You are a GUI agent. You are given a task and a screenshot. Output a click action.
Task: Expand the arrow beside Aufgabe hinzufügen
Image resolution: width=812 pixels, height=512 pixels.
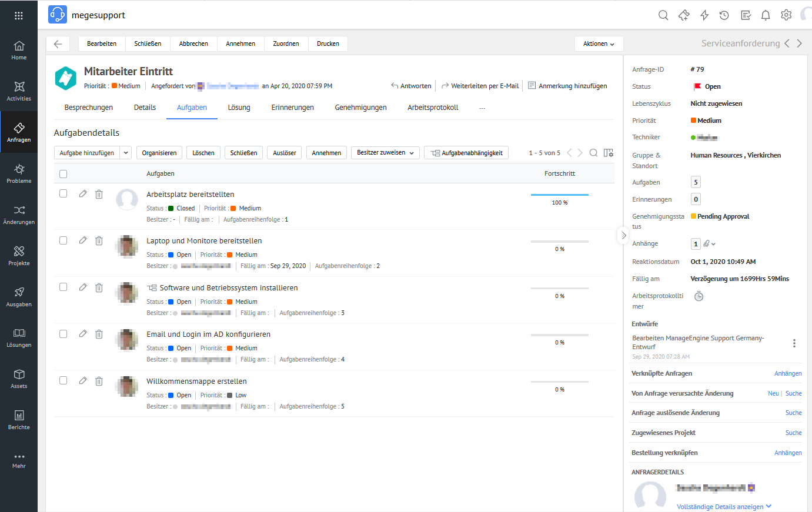[x=126, y=153]
